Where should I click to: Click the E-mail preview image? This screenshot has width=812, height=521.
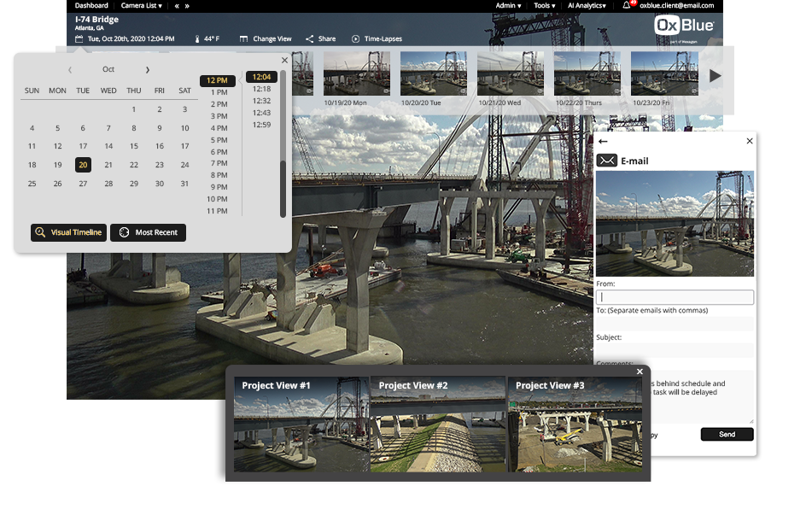(675, 224)
